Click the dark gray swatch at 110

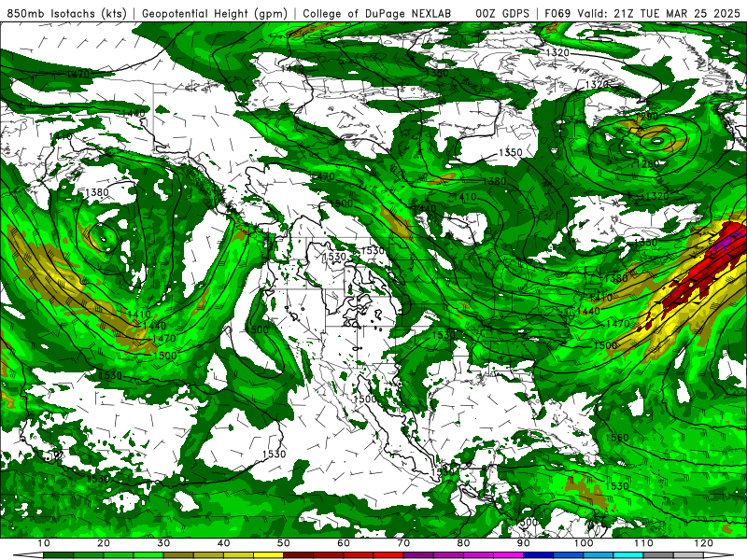click(658, 555)
